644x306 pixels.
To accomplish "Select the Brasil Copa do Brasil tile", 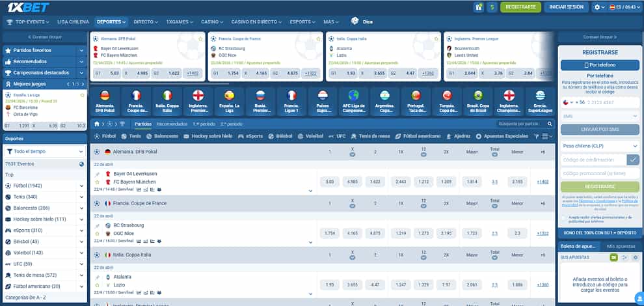I will coord(478,101).
